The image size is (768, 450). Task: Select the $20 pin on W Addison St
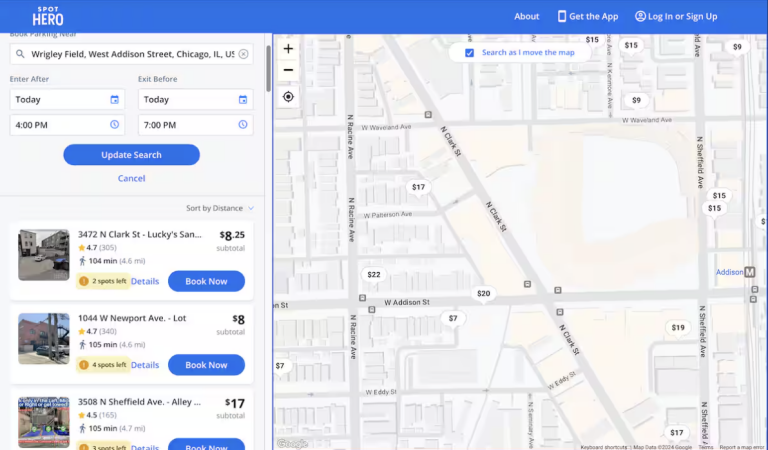(x=483, y=294)
